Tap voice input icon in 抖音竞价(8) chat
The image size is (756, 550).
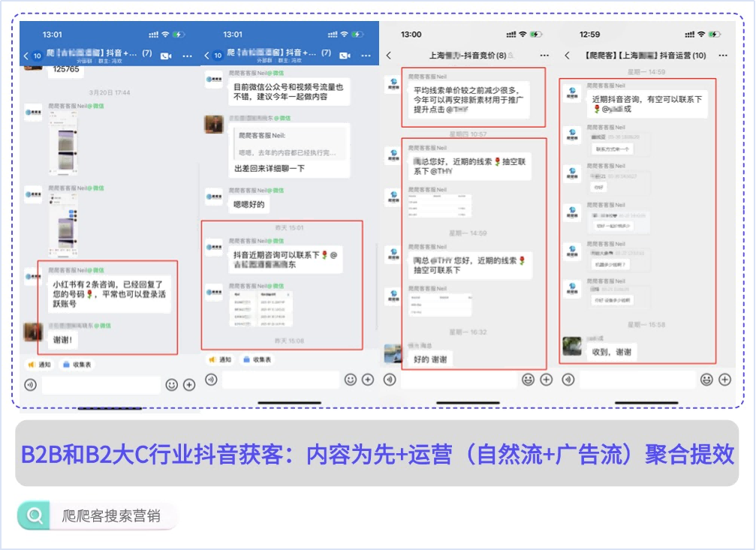click(x=390, y=380)
